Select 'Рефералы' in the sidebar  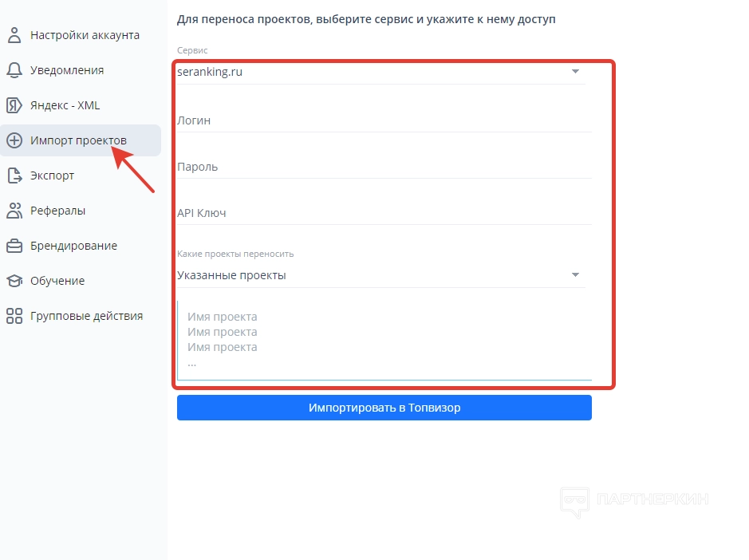coord(57,211)
